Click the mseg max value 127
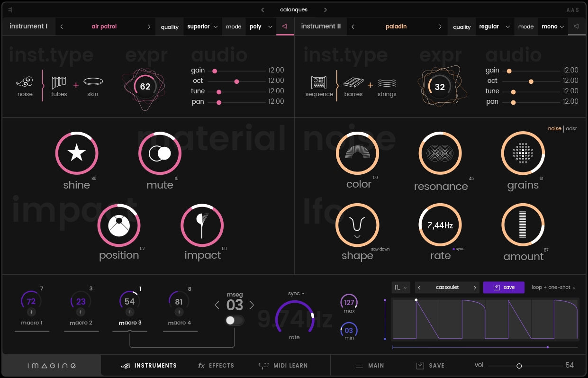The width and height of the screenshot is (588, 378). click(x=349, y=302)
